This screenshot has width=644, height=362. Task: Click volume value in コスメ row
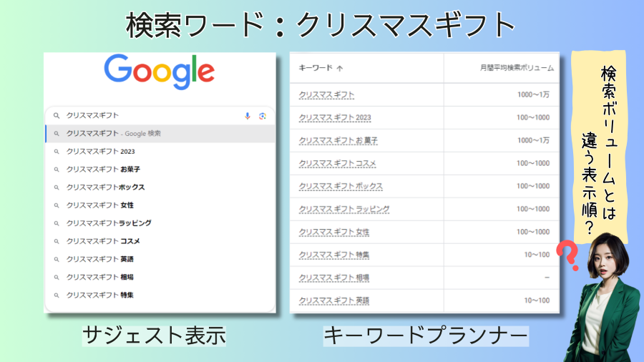(x=533, y=163)
